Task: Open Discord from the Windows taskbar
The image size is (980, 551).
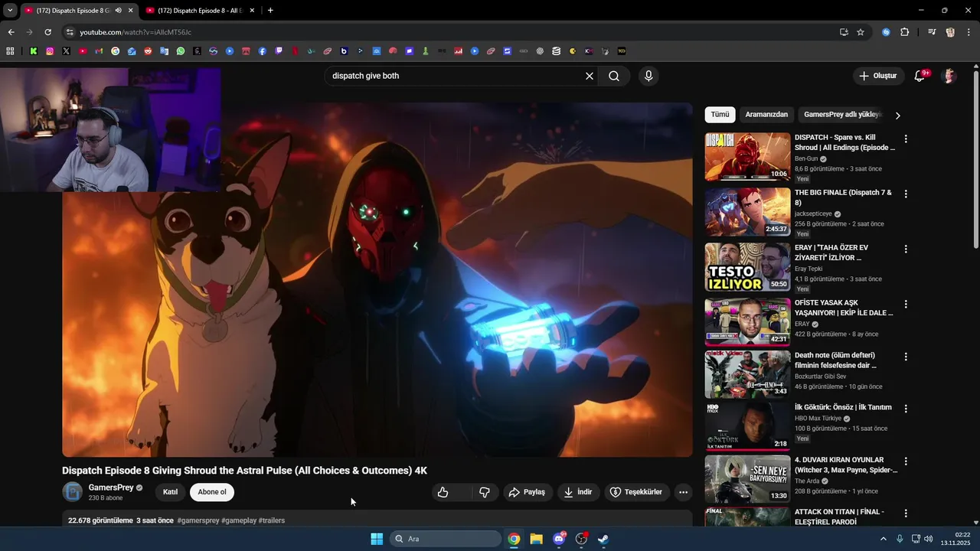Action: click(x=559, y=539)
